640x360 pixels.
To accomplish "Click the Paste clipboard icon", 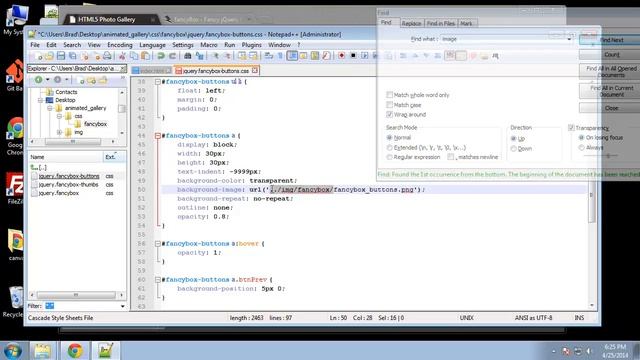I will 145,56.
